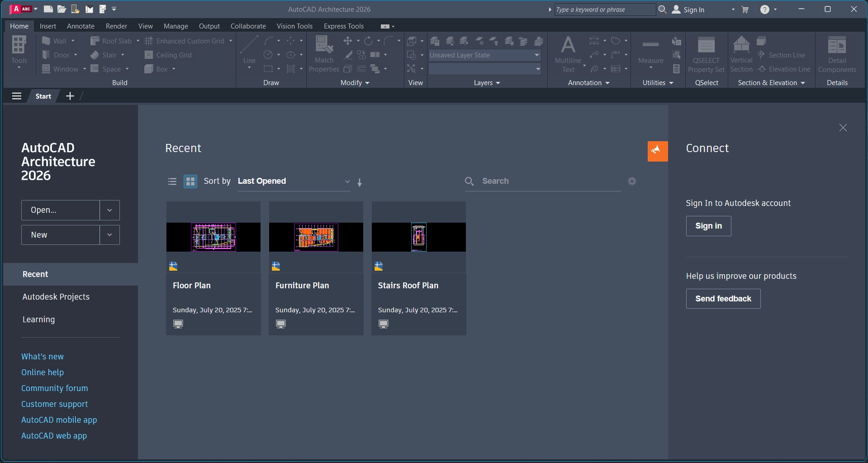Image resolution: width=868 pixels, height=463 pixels.
Task: Expand the Section & Elevation panel flyout
Action: (772, 83)
